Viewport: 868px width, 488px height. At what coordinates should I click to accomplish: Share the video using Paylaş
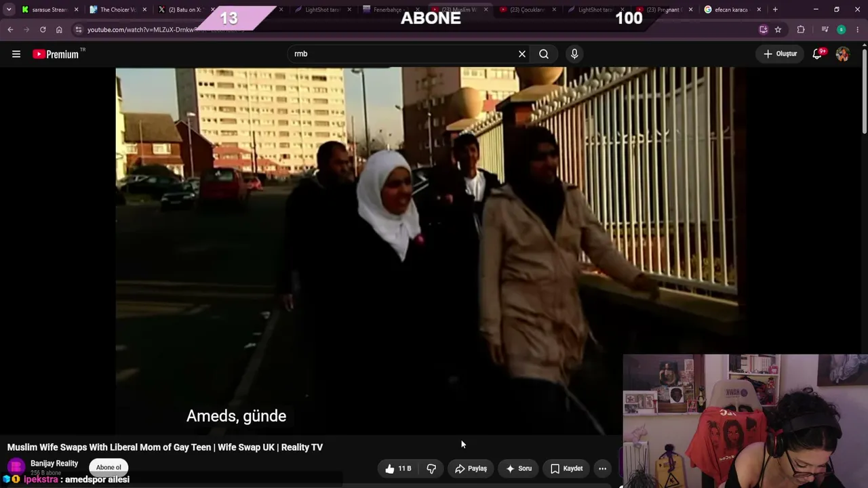click(x=471, y=468)
